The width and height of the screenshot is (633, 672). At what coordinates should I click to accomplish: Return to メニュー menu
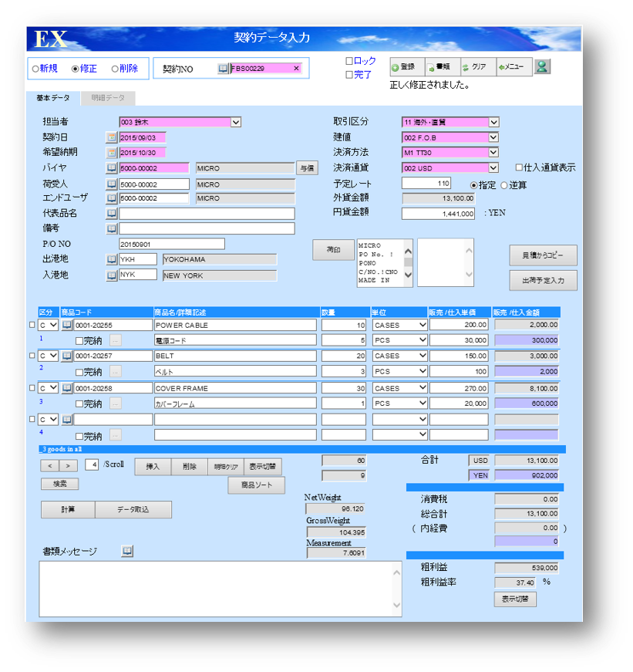pos(514,67)
